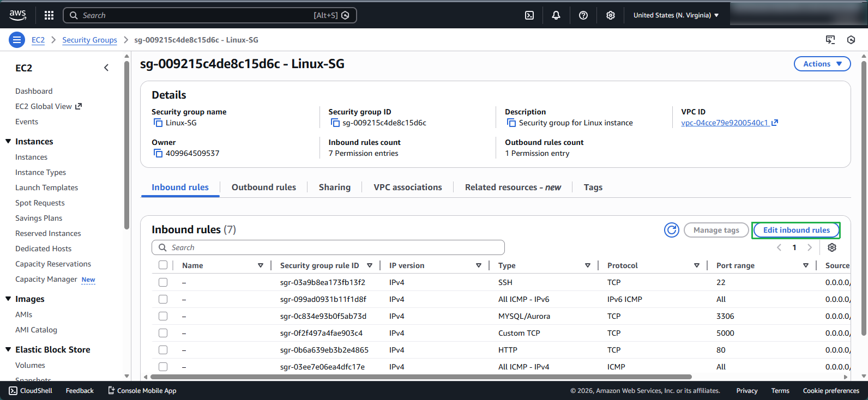Switch to the Sharing tab
868x400 pixels.
tap(335, 187)
